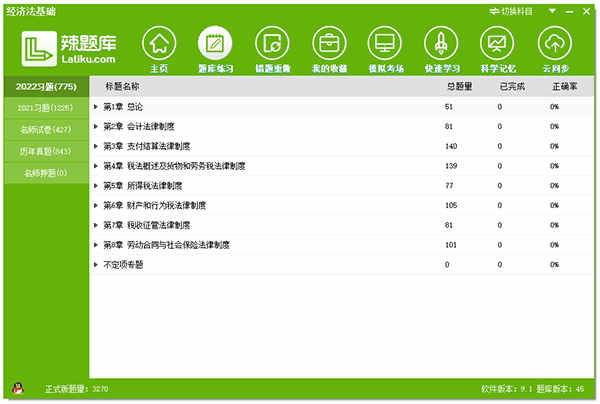This screenshot has height=404, width=600.
Task: Open the 名师押题(0) sidebar tab
Action: pos(46,173)
